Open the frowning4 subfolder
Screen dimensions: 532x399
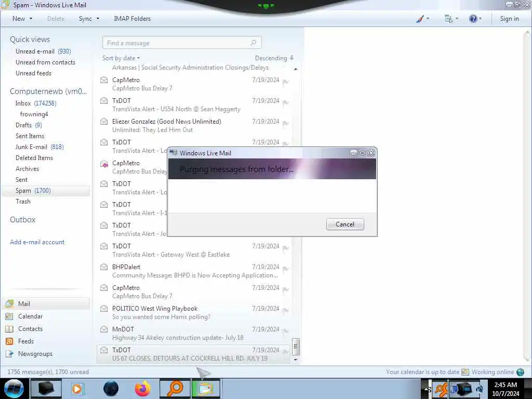(x=34, y=114)
